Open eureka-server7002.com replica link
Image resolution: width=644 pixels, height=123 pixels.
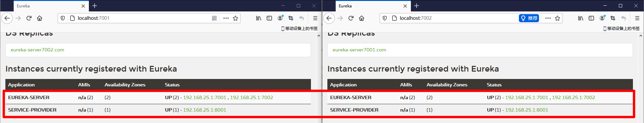click(37, 50)
